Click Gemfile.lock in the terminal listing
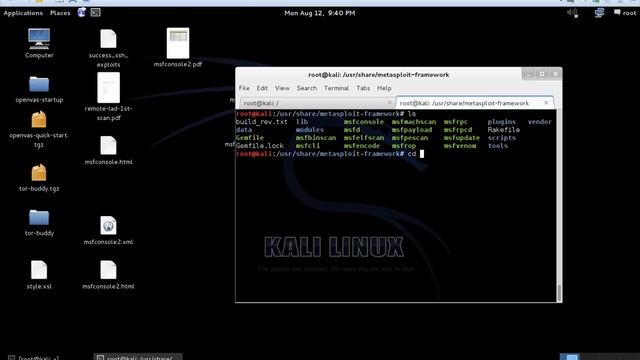 coord(260,146)
